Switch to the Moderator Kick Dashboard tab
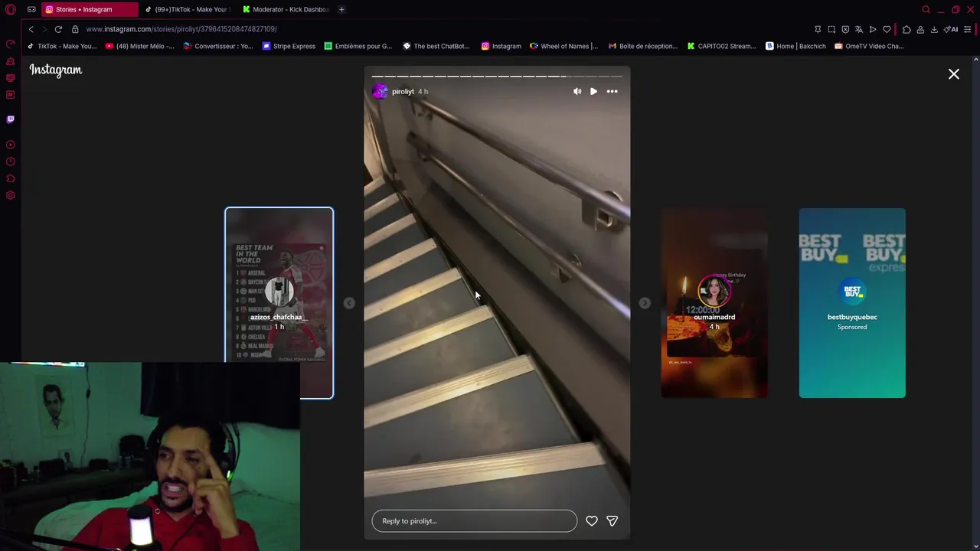Screen dimensions: 980x551 tap(286, 9)
